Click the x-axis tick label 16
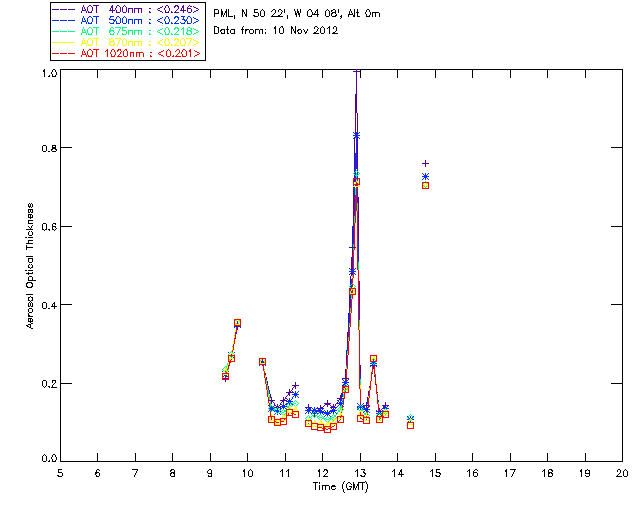This screenshot has height=512, width=640. 473,474
